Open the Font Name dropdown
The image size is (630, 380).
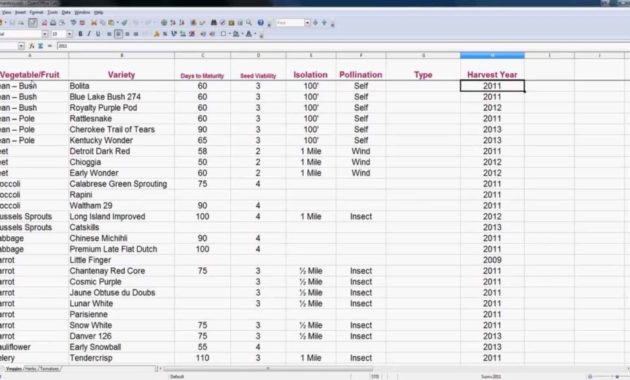click(x=45, y=34)
